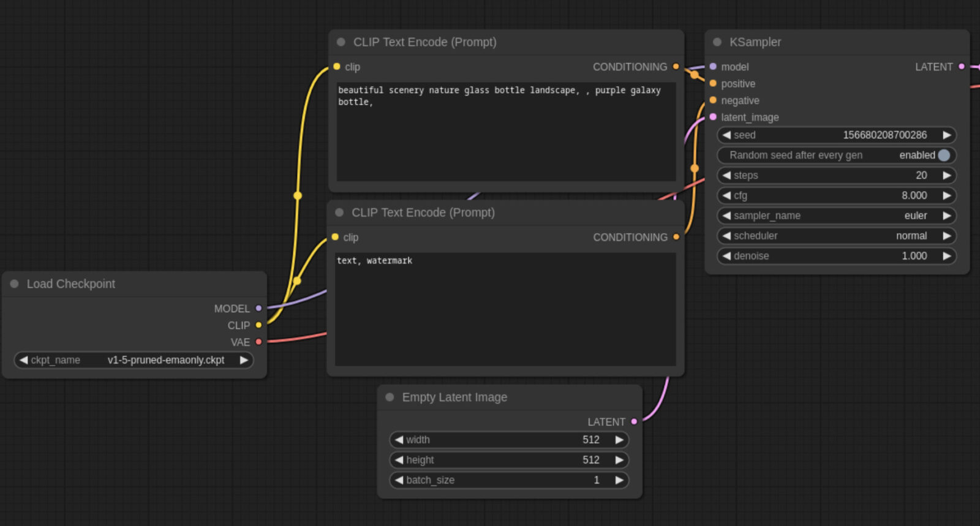The width and height of the screenshot is (980, 526).
Task: Click the KSampler node collapse dot
Action: (x=717, y=42)
